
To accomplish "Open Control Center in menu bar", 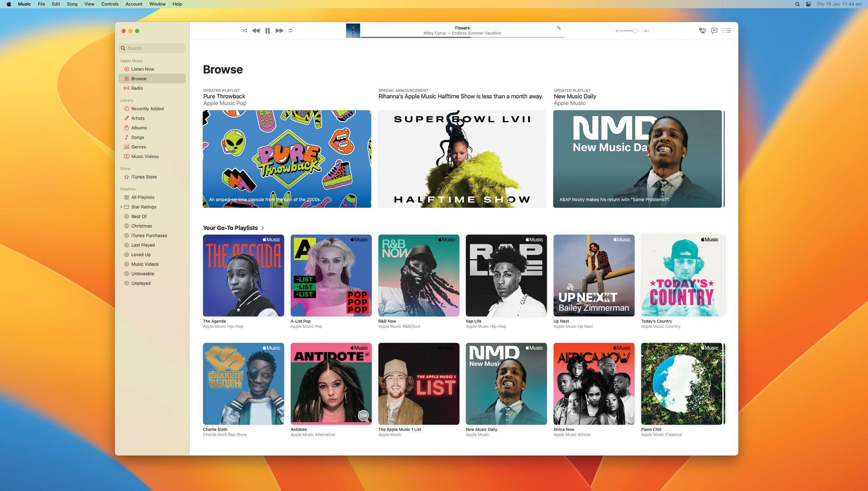I will 808,4.
